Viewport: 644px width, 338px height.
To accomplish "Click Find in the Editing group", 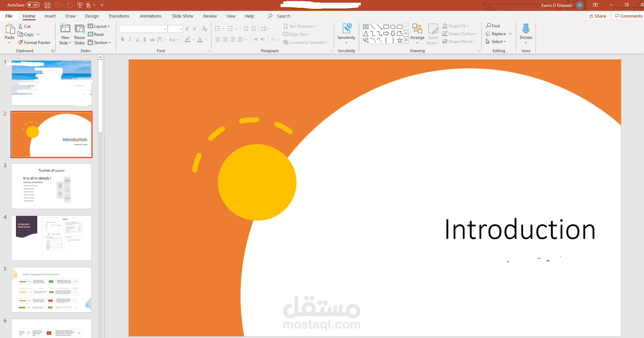I will click(493, 26).
